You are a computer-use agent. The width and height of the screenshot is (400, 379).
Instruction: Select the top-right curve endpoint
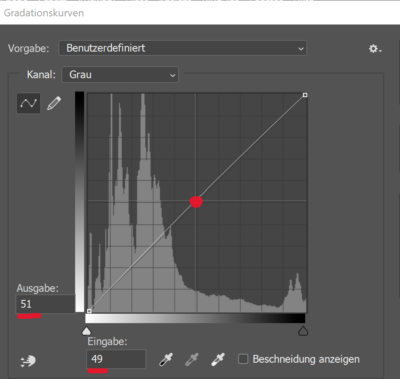305,95
